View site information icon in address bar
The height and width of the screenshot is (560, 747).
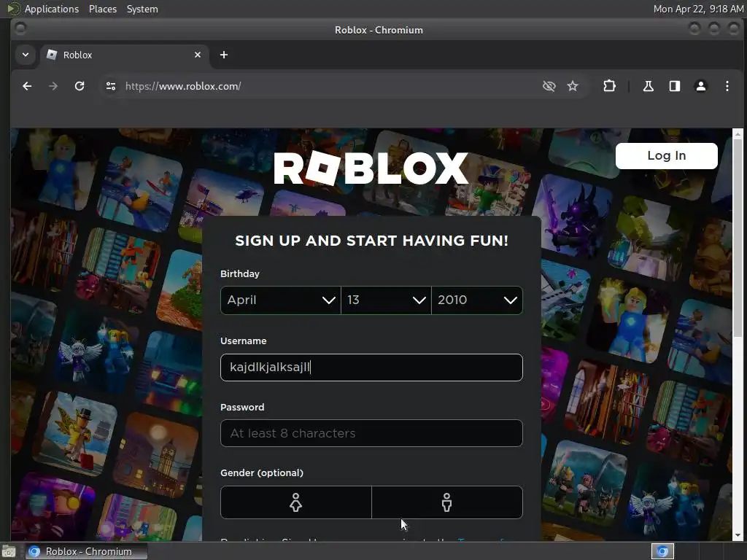point(111,86)
